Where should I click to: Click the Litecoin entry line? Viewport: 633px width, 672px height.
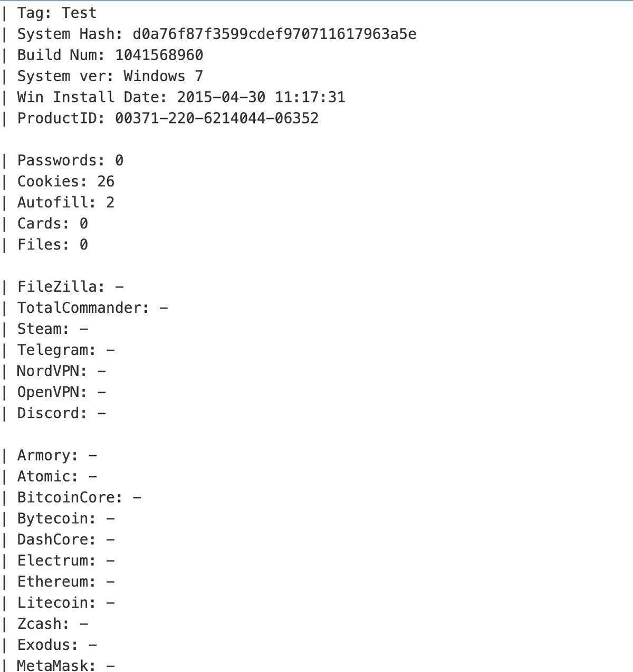65,603
